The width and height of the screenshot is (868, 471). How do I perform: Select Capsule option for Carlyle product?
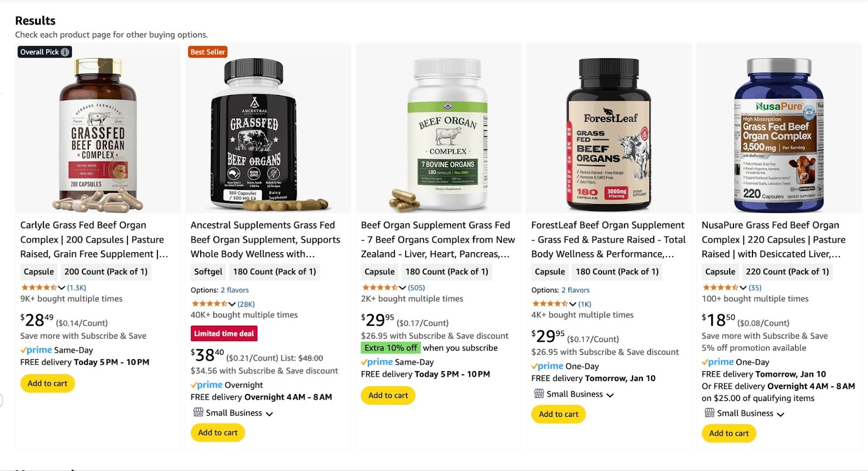(x=39, y=271)
